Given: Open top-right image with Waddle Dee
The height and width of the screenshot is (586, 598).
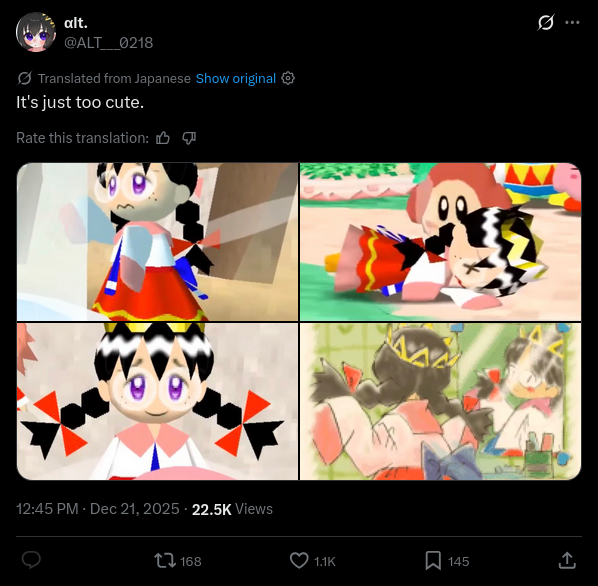Looking at the screenshot, I should coord(440,242).
